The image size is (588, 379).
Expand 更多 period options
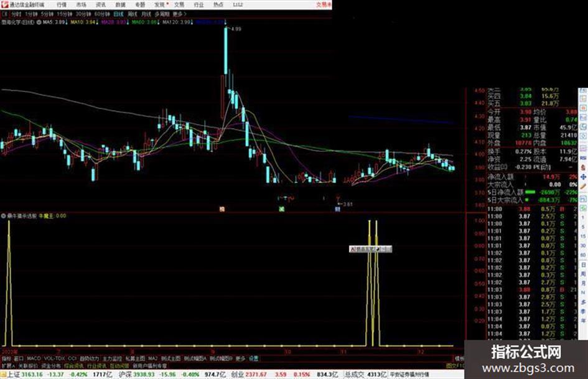pyautogui.click(x=179, y=14)
